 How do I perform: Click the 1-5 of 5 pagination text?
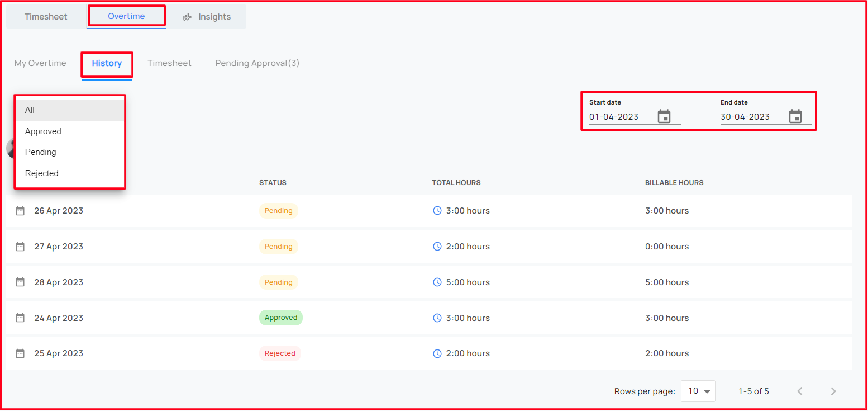(753, 391)
